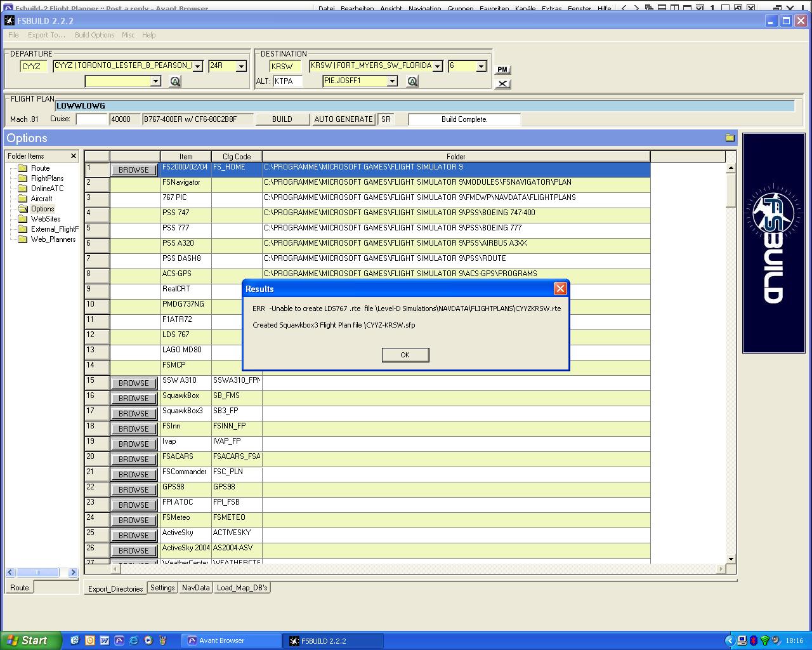Click the folder icon in Options header

(x=730, y=138)
